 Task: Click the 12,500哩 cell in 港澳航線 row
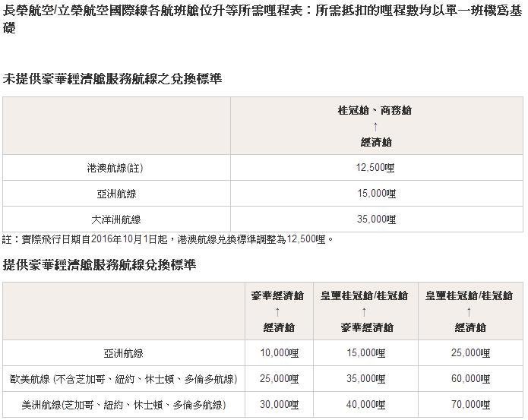(x=375, y=169)
